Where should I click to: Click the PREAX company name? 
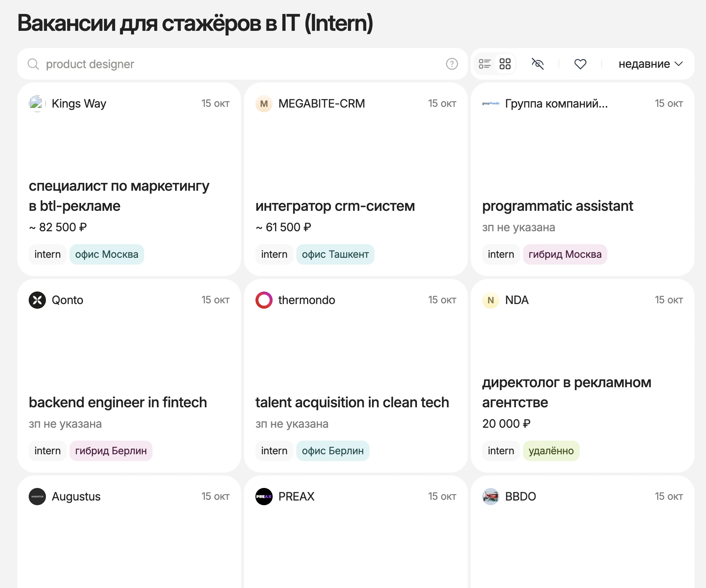[296, 497]
